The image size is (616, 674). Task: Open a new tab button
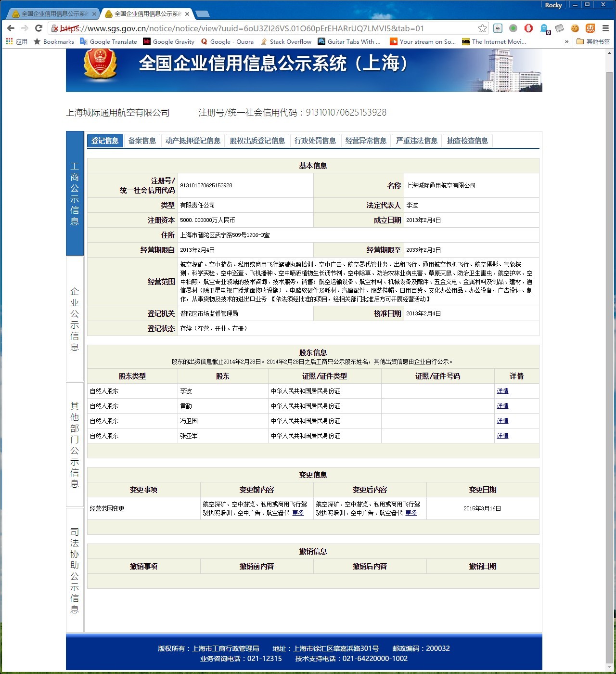tap(203, 14)
